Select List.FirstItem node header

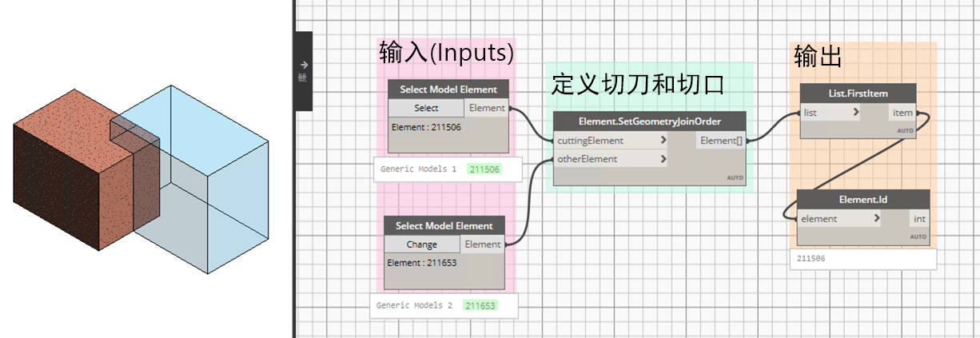tap(858, 93)
